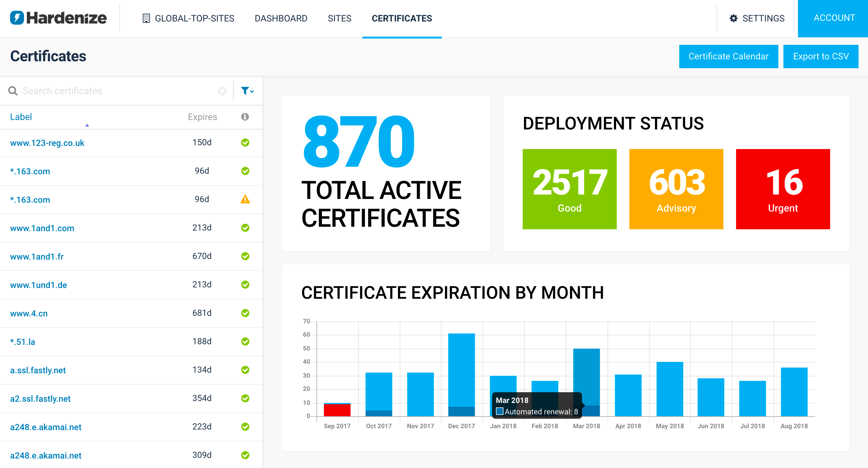
Task: Open the Certificate Calendar
Action: (x=728, y=56)
